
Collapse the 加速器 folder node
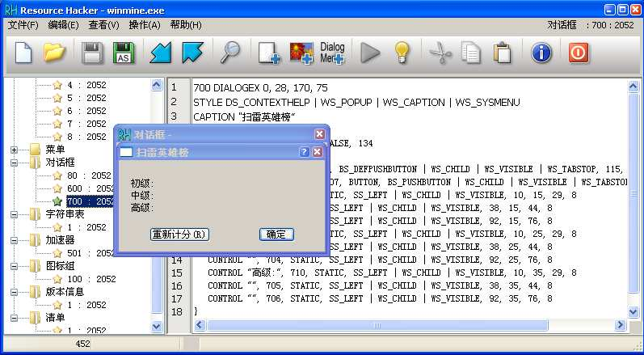coord(15,240)
